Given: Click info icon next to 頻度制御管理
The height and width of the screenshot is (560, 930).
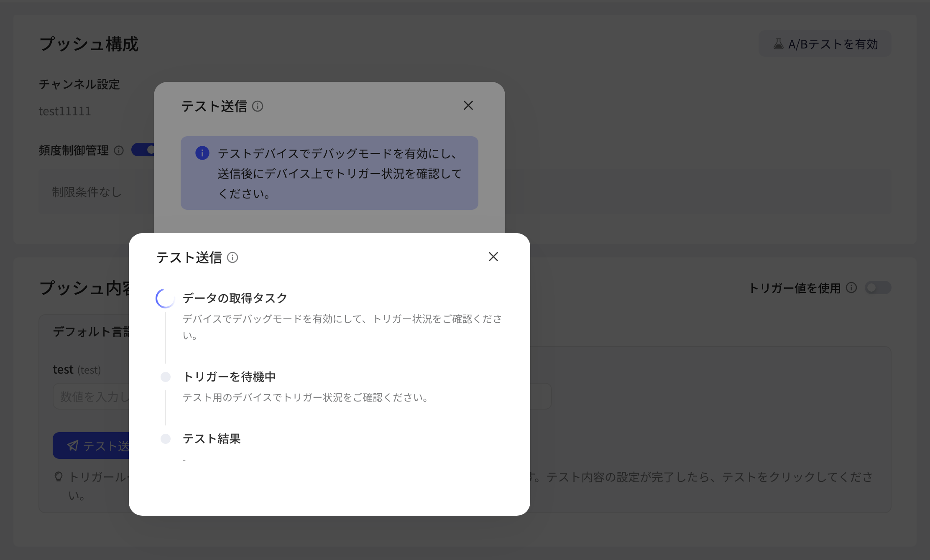Looking at the screenshot, I should tap(119, 150).
